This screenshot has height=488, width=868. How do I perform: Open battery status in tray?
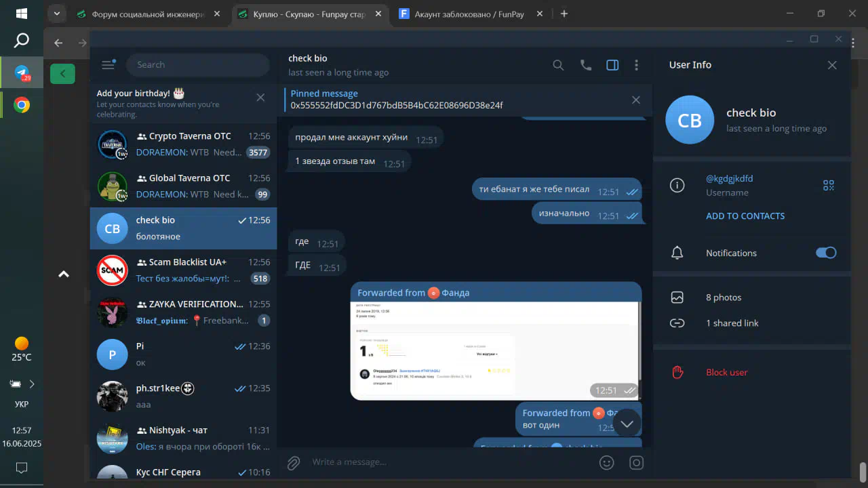click(x=15, y=384)
